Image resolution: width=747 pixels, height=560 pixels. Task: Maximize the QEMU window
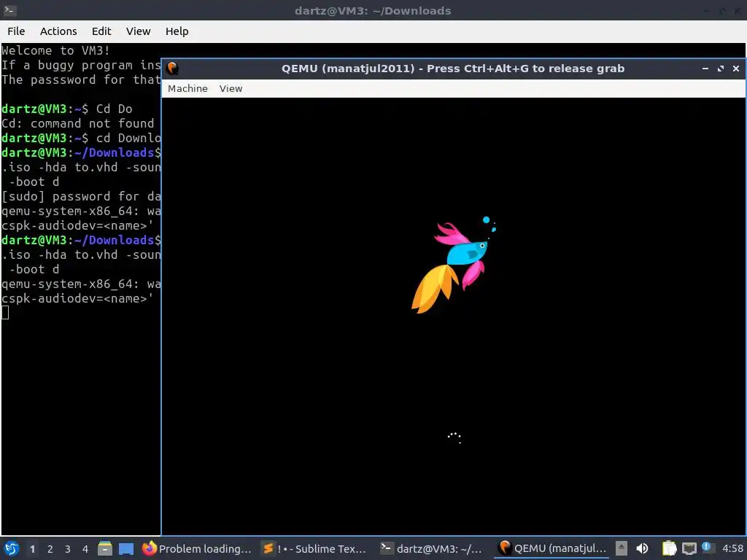[x=720, y=69]
